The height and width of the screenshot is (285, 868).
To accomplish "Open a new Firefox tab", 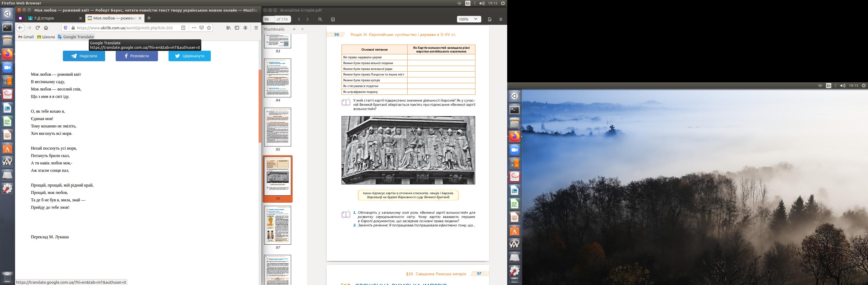I will click(x=149, y=18).
